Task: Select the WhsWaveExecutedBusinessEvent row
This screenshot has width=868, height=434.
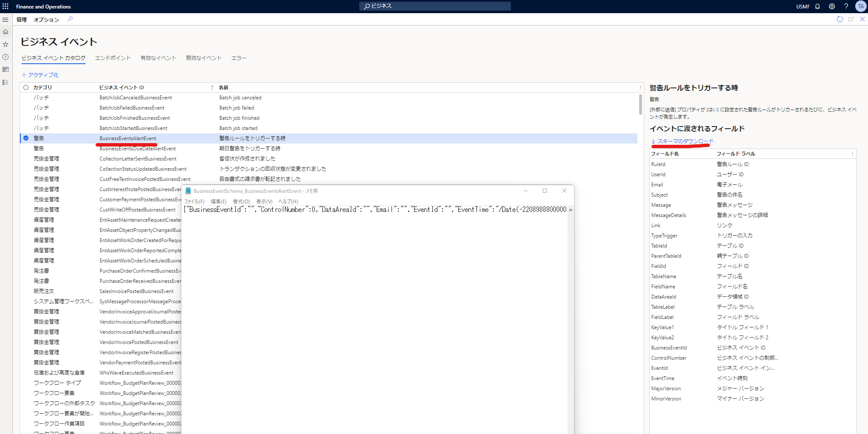Action: 101,373
